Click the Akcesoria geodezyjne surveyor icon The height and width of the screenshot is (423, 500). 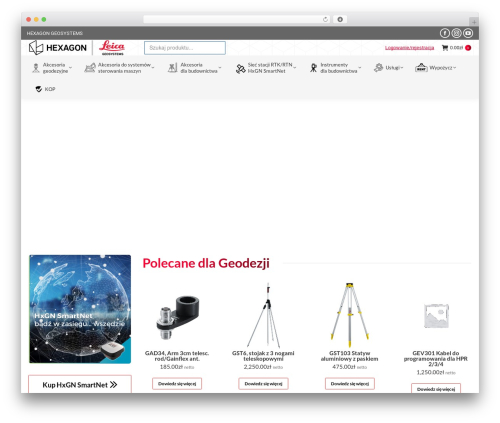click(x=36, y=68)
